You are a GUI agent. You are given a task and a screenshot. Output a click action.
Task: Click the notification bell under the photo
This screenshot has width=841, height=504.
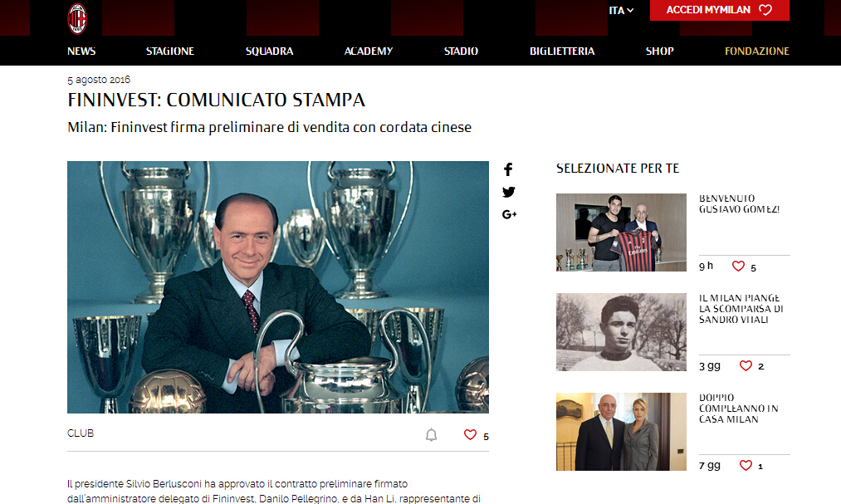coord(431,435)
